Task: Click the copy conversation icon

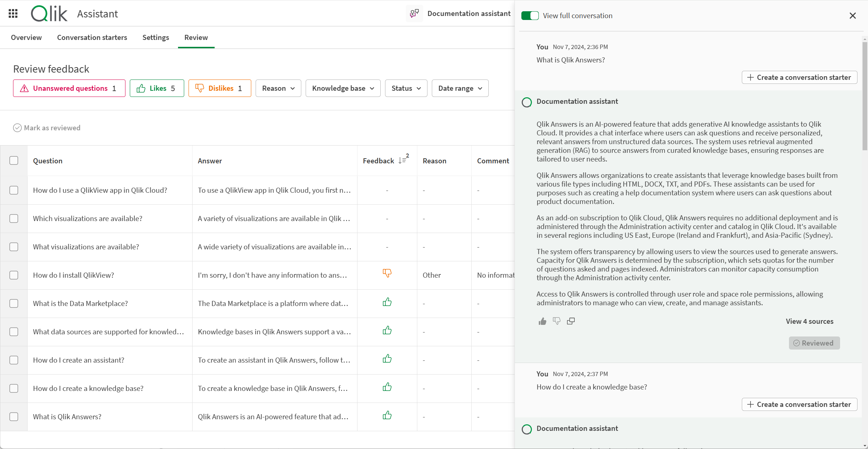Action: coord(571,321)
